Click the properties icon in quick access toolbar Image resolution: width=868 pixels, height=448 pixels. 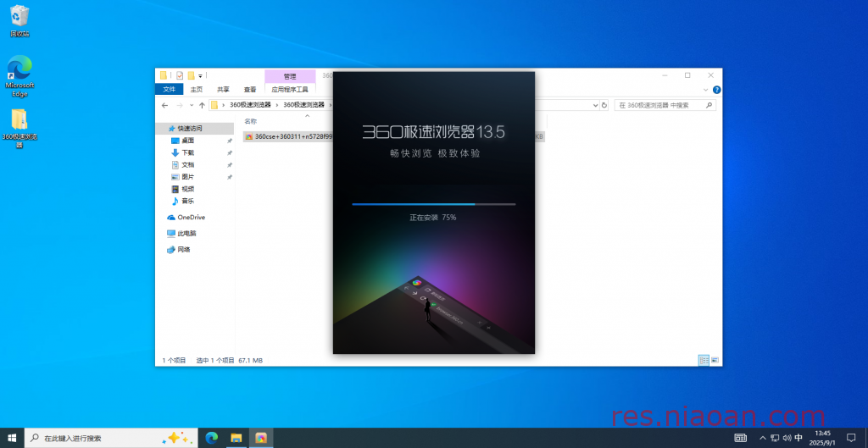180,75
